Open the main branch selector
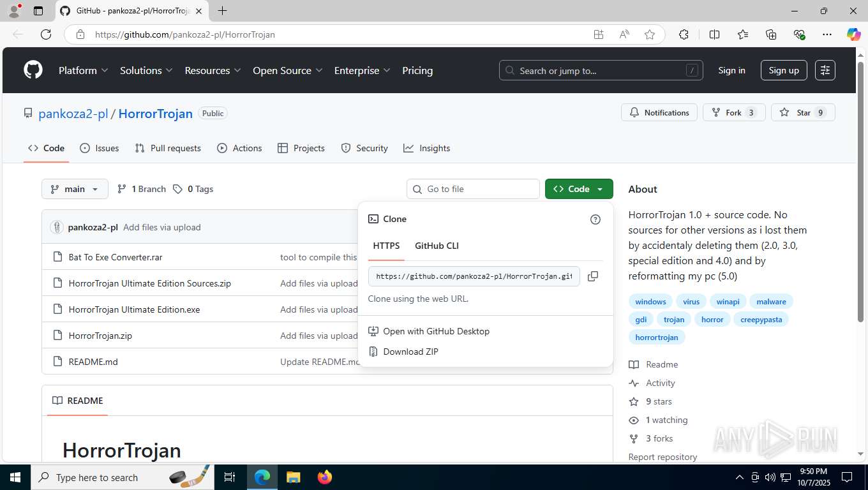Image resolution: width=868 pixels, height=490 pixels. click(75, 189)
